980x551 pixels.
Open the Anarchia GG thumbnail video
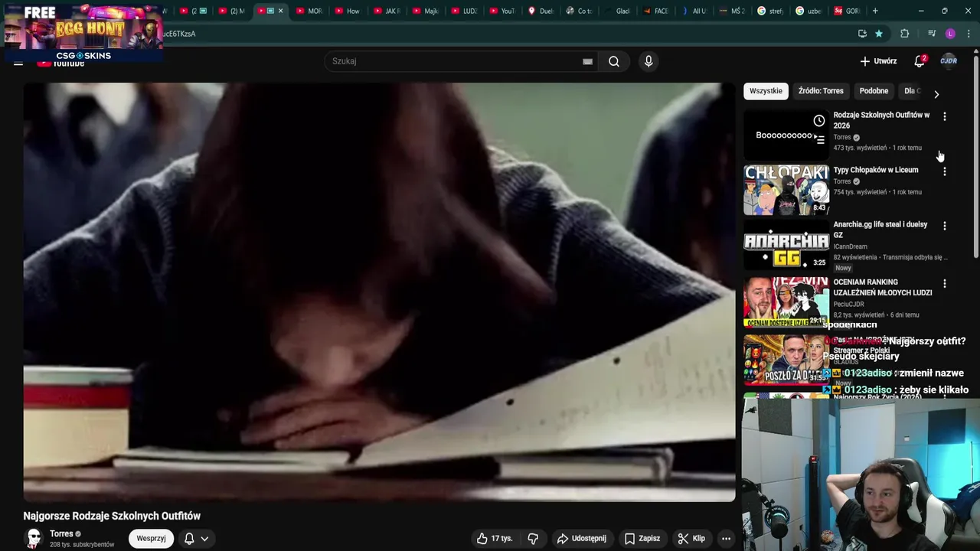[786, 246]
